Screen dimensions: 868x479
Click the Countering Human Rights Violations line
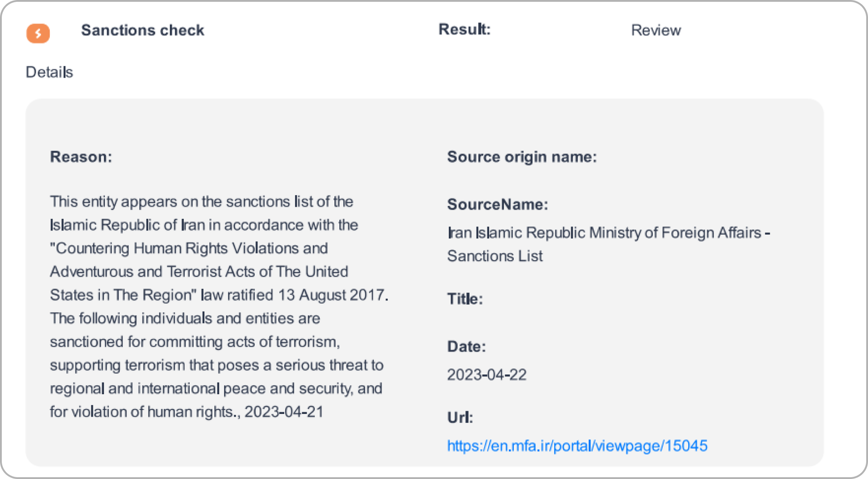(189, 248)
